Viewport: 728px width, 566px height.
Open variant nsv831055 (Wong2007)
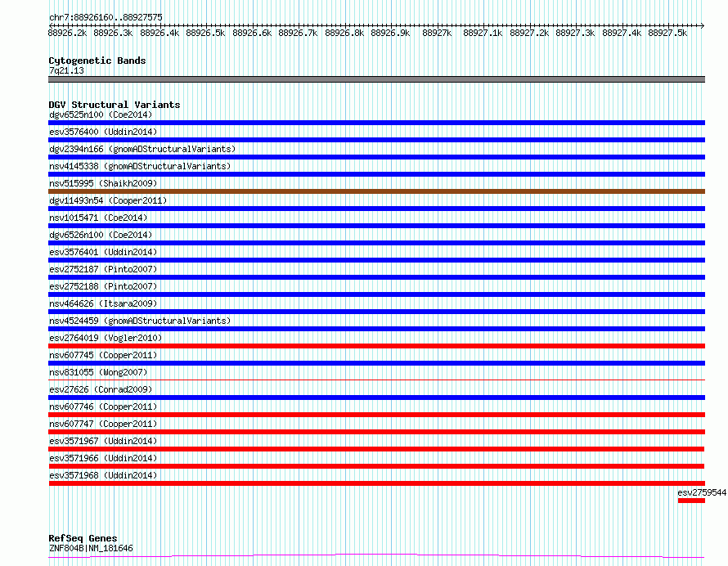click(x=98, y=372)
